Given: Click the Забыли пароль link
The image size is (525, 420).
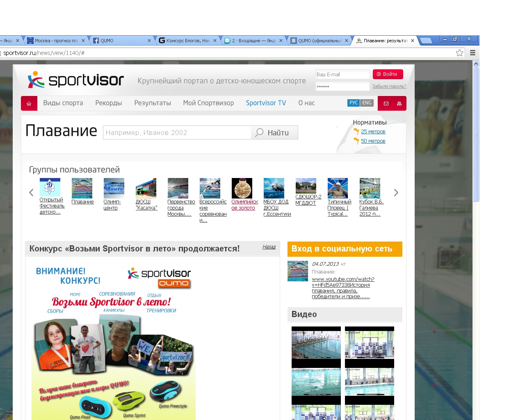Looking at the screenshot, I should (x=389, y=86).
